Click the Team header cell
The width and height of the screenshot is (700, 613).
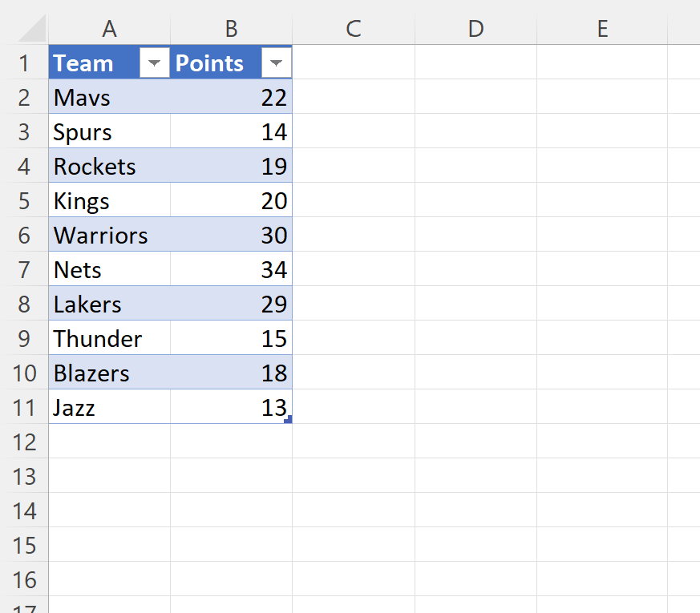[88, 62]
